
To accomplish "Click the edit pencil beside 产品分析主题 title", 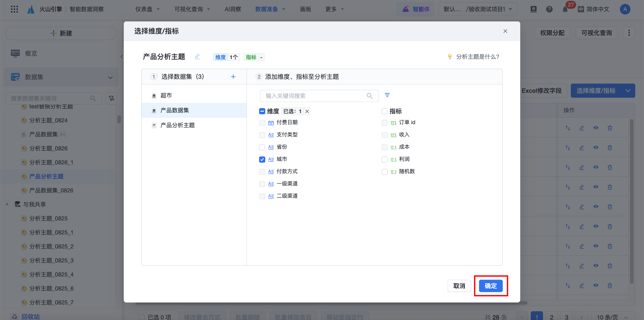I will [197, 57].
